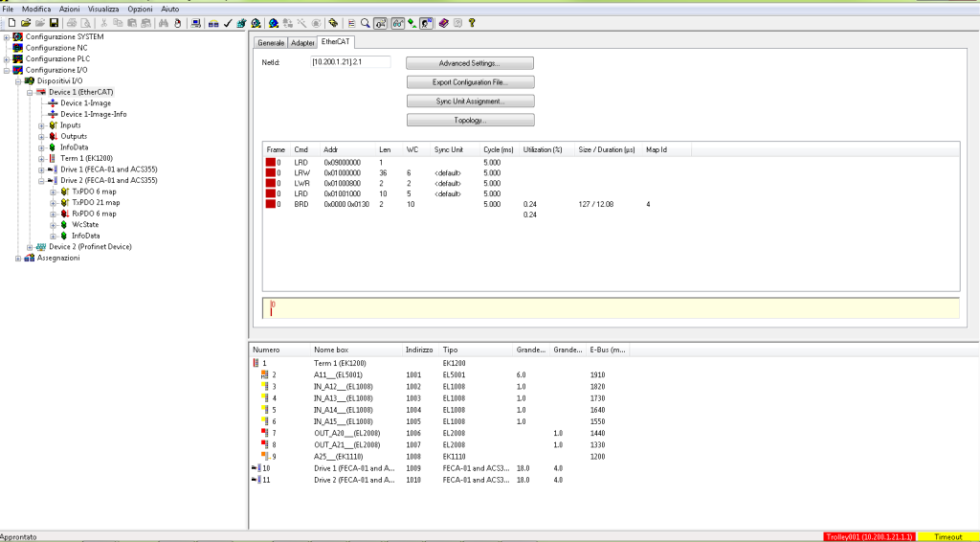Open the Azioni menu
Image resolution: width=980 pixels, height=542 pixels.
point(69,9)
